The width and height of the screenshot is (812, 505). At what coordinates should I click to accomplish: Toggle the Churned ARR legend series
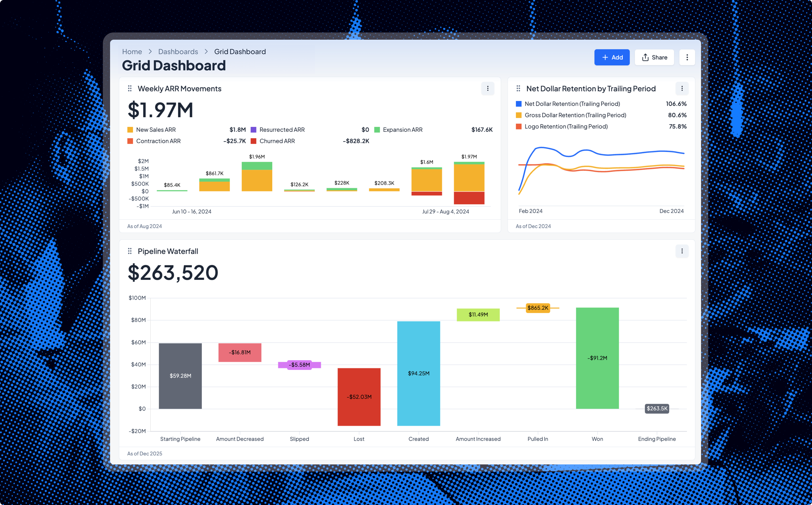pyautogui.click(x=277, y=141)
